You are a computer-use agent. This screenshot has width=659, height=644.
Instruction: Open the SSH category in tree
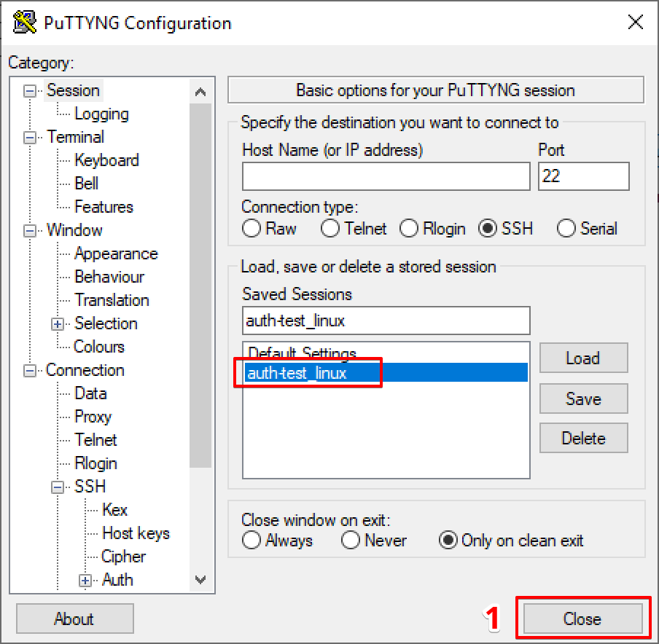90,487
